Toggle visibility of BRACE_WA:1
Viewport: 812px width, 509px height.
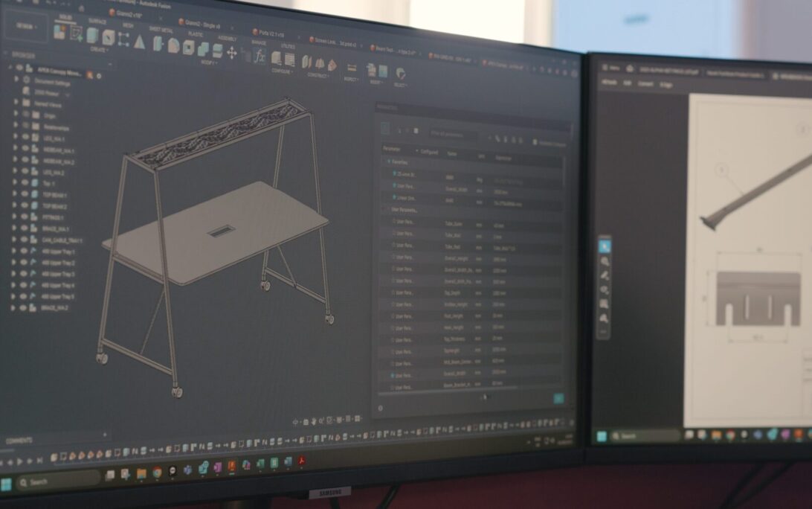(x=25, y=228)
